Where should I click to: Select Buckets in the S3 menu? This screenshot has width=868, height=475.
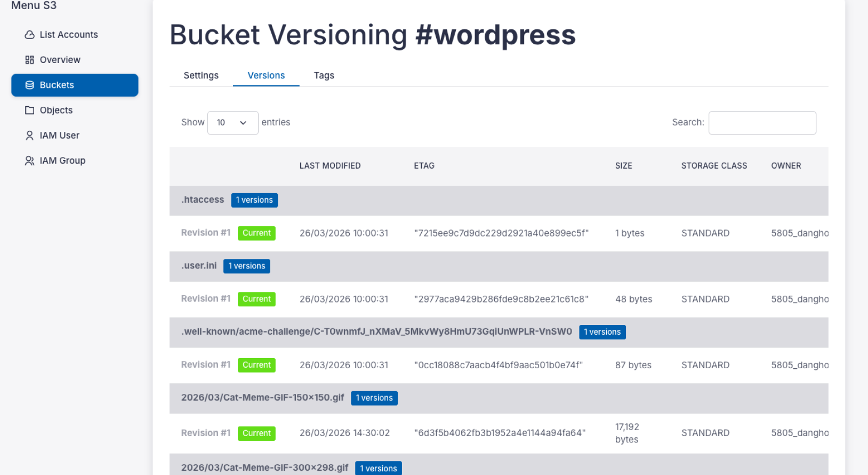(x=75, y=85)
